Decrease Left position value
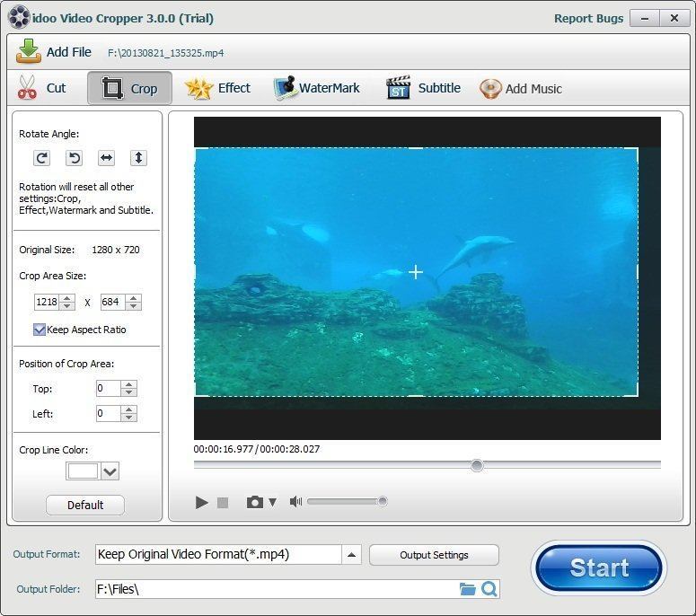Image resolution: width=696 pixels, height=616 pixels. [128, 418]
